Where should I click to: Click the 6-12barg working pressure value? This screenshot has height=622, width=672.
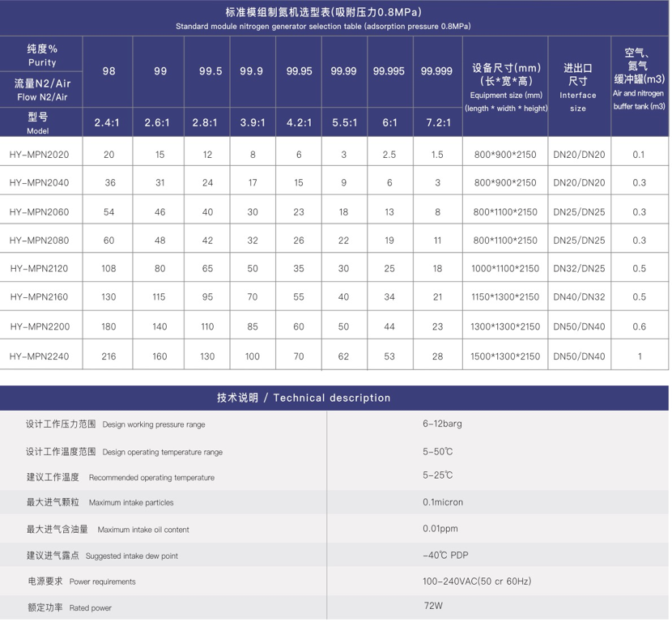point(442,424)
